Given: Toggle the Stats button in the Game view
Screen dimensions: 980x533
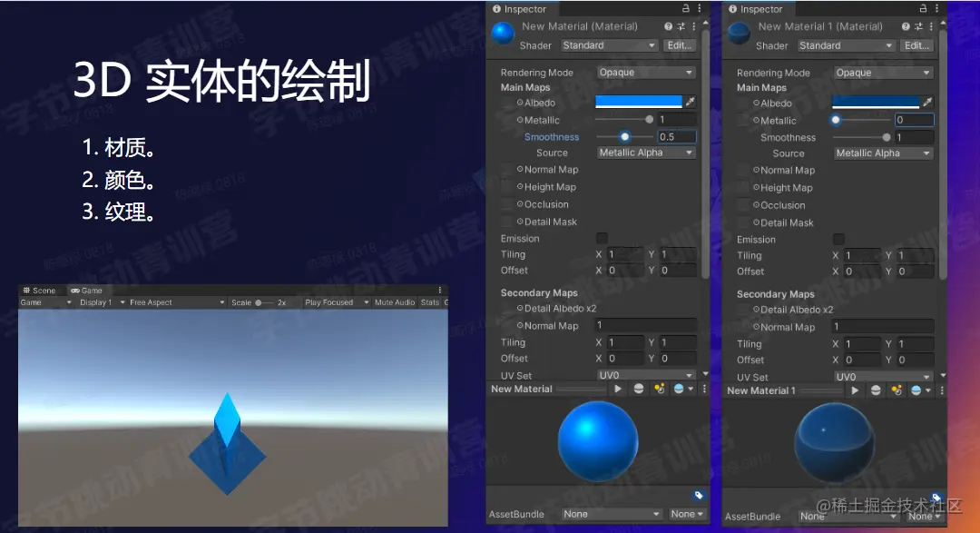Looking at the screenshot, I should tap(430, 302).
